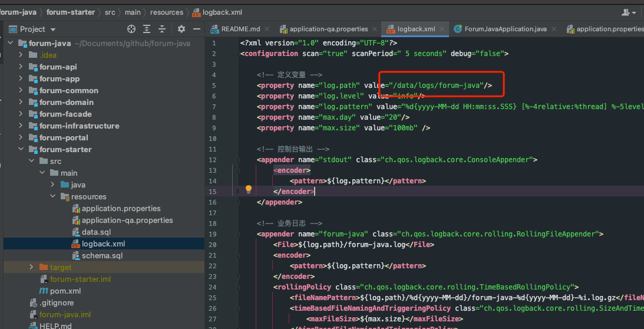Image resolution: width=644 pixels, height=329 pixels.
Task: Click the user account icon at top right
Action: click(x=627, y=12)
